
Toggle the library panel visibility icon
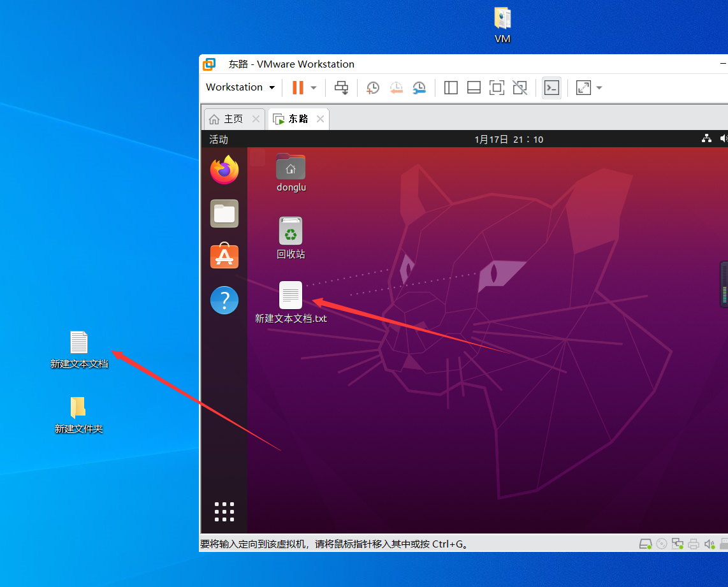tap(451, 87)
